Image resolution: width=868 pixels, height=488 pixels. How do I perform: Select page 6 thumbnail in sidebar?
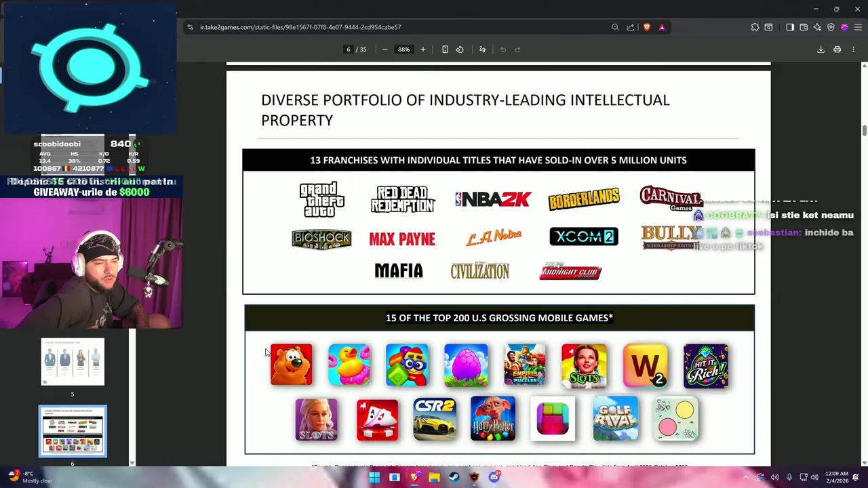click(73, 430)
